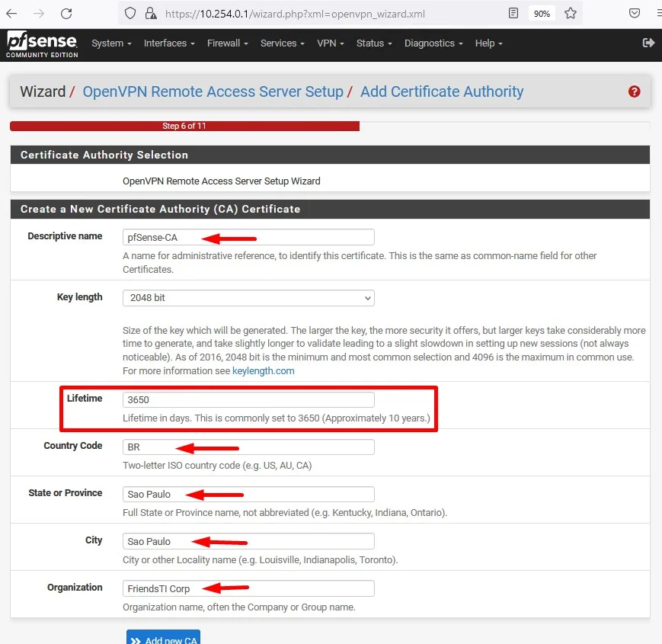
Task: Open the Interfaces menu
Action: (x=169, y=43)
